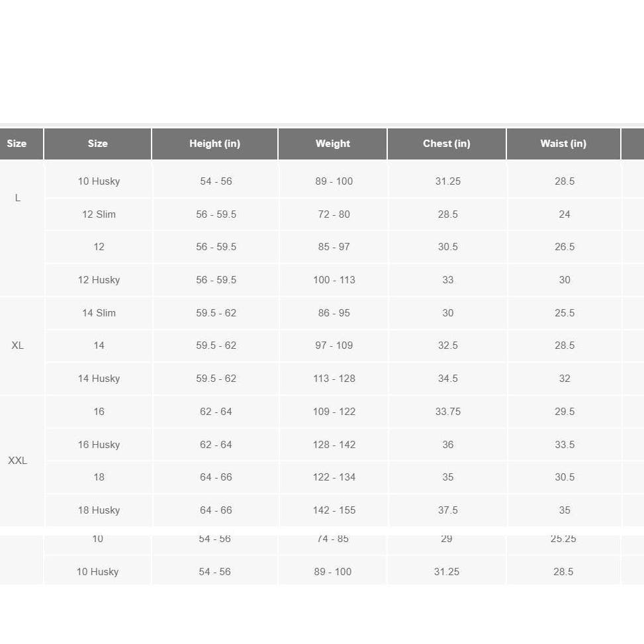
Task: Click the XXL size group cell
Action: point(18,461)
